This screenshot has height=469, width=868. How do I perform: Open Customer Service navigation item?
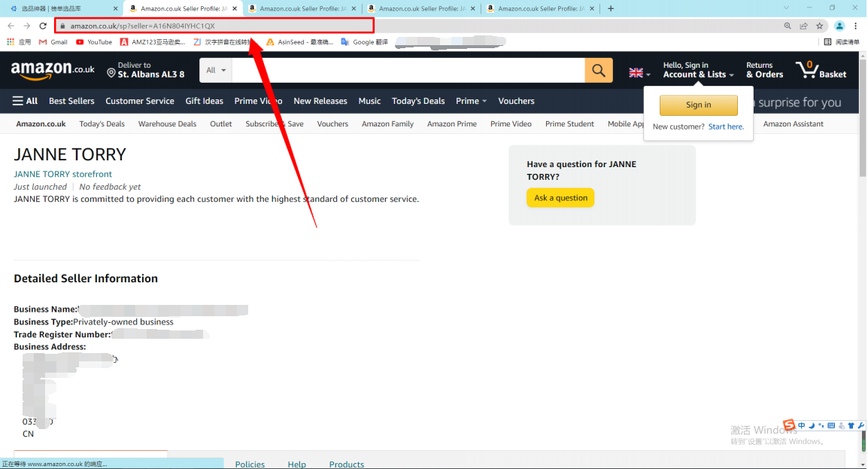pyautogui.click(x=139, y=101)
